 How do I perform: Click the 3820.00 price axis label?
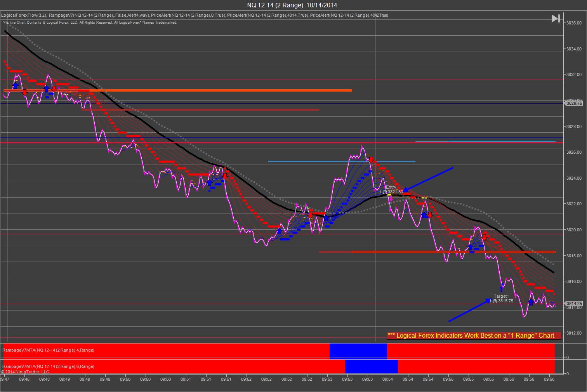point(574,230)
